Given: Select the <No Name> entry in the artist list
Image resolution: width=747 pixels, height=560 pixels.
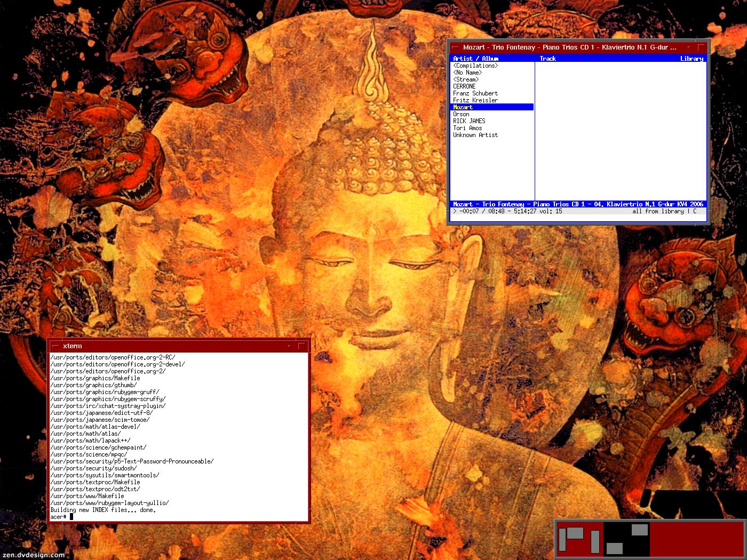Looking at the screenshot, I should (x=467, y=73).
